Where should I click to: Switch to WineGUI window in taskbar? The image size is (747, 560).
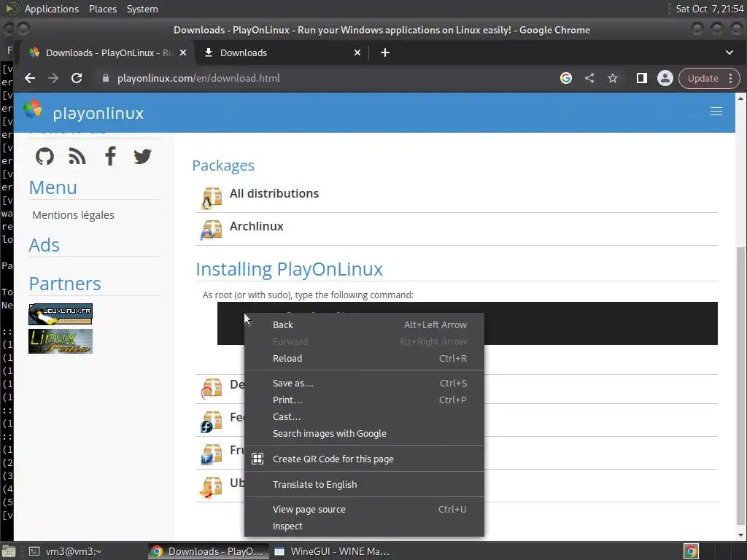pyautogui.click(x=333, y=551)
